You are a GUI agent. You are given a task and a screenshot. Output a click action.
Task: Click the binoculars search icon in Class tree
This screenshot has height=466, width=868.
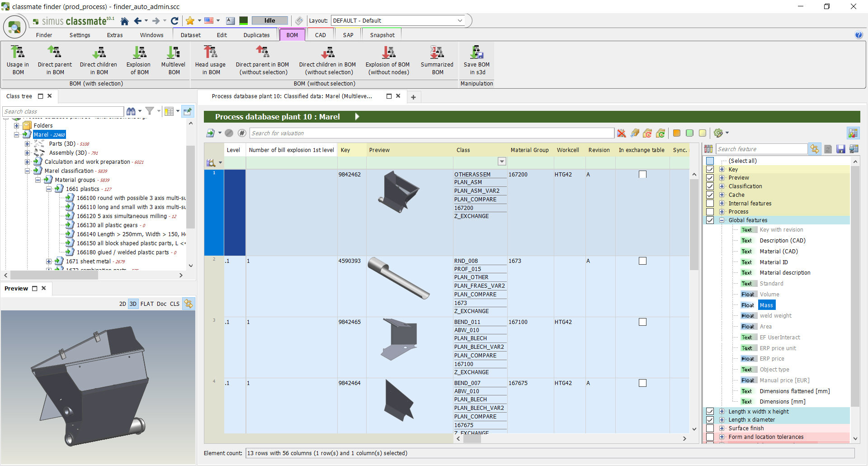point(131,111)
